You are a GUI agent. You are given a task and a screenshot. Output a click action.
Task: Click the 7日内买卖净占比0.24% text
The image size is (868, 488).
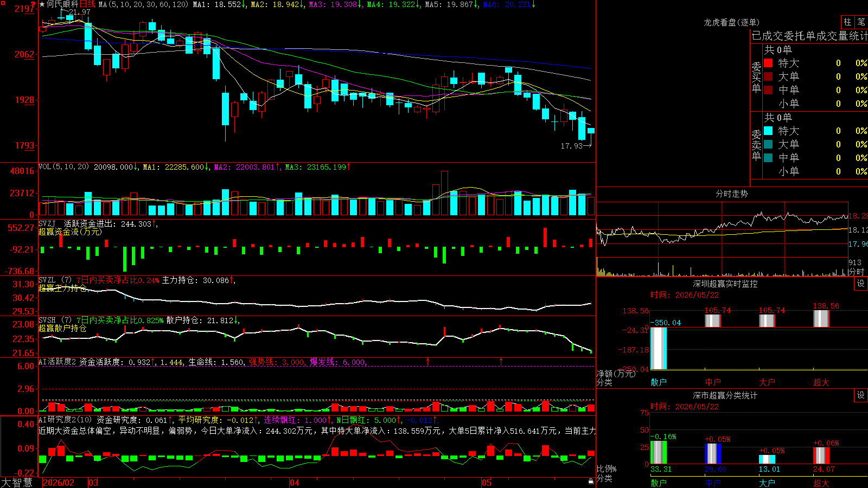pos(118,280)
